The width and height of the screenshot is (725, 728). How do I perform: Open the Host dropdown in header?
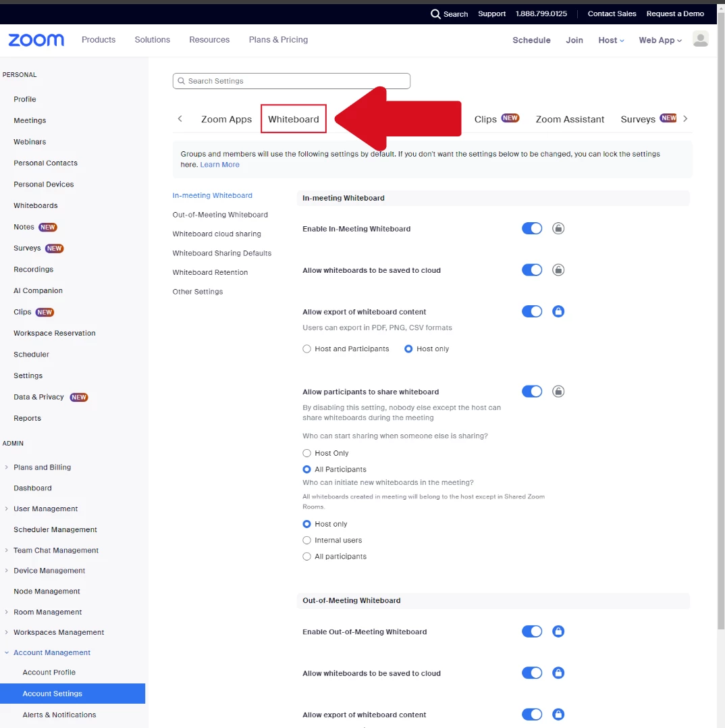click(x=611, y=41)
